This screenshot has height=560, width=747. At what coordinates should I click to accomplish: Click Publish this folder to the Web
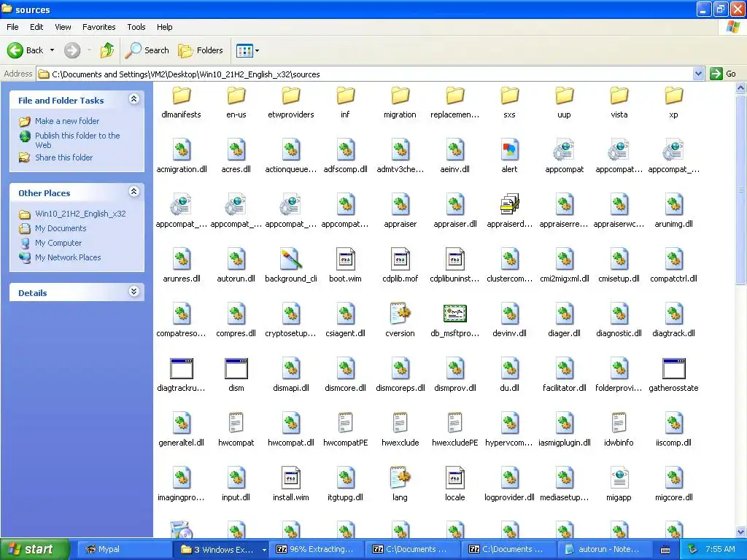(77, 140)
